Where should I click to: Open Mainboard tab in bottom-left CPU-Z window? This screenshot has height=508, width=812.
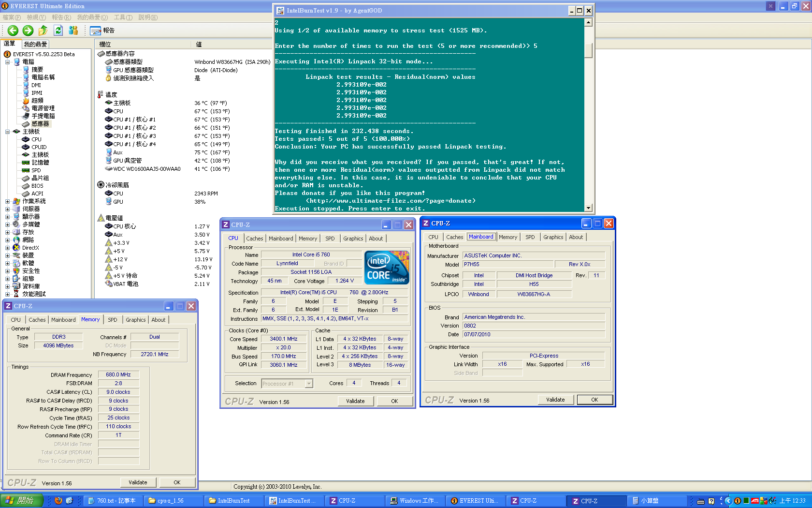[63, 320]
